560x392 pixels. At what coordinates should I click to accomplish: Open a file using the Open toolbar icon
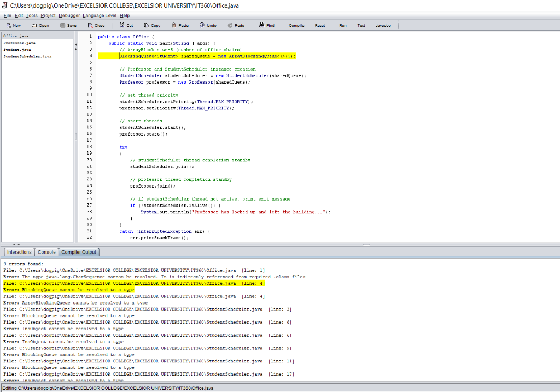click(40, 25)
